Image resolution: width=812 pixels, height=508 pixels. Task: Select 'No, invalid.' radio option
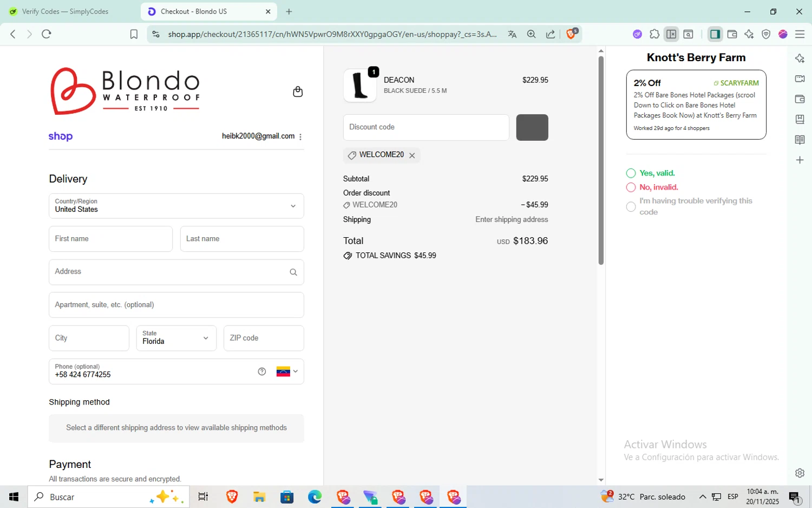[x=631, y=187]
